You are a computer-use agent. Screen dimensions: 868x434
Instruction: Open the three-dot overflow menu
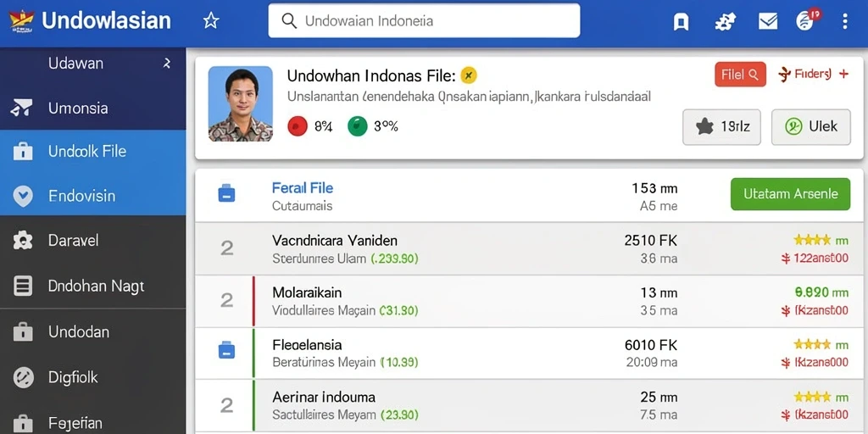(x=845, y=21)
